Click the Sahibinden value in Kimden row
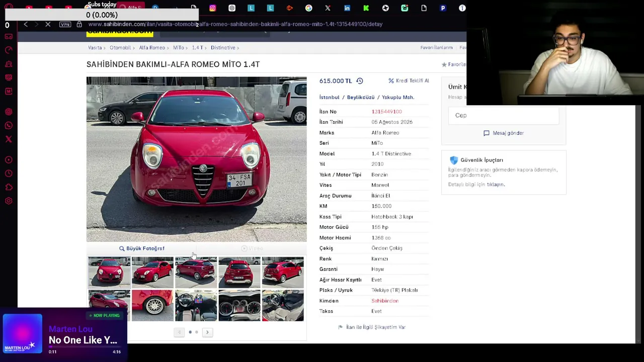 [x=385, y=301]
